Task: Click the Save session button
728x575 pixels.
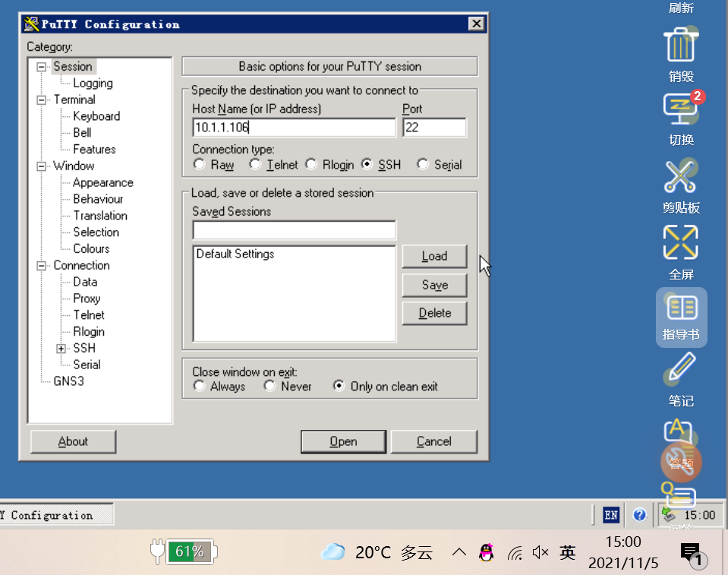Action: click(x=434, y=285)
